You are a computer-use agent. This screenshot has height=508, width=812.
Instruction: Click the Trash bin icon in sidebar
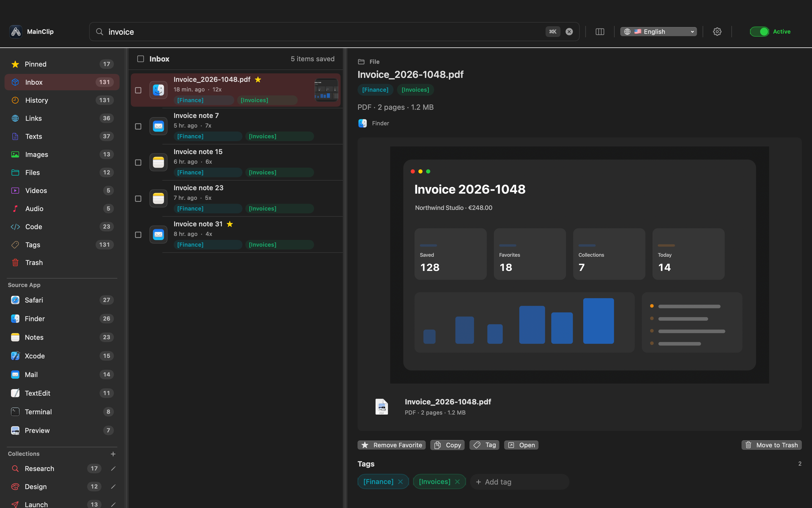pos(15,262)
